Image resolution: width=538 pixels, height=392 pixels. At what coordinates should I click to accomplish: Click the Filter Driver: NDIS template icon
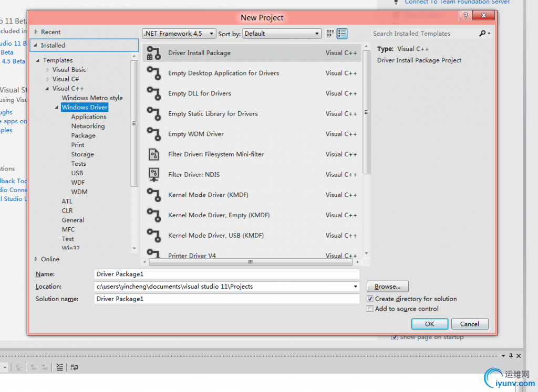click(153, 175)
